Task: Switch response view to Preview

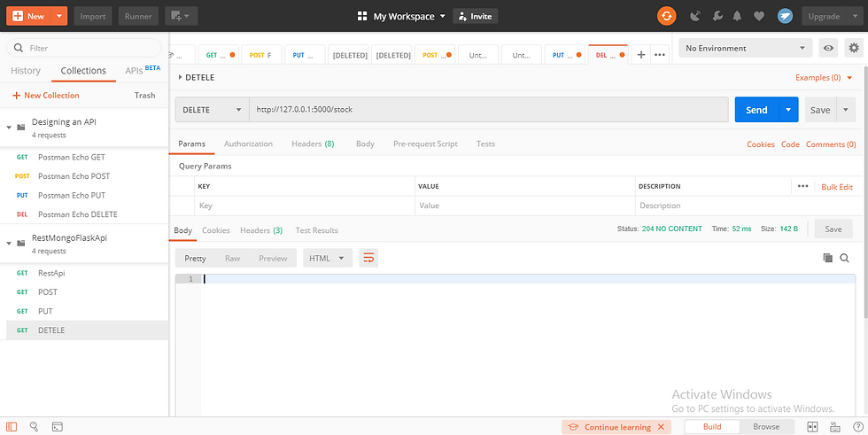Action: [x=273, y=259]
